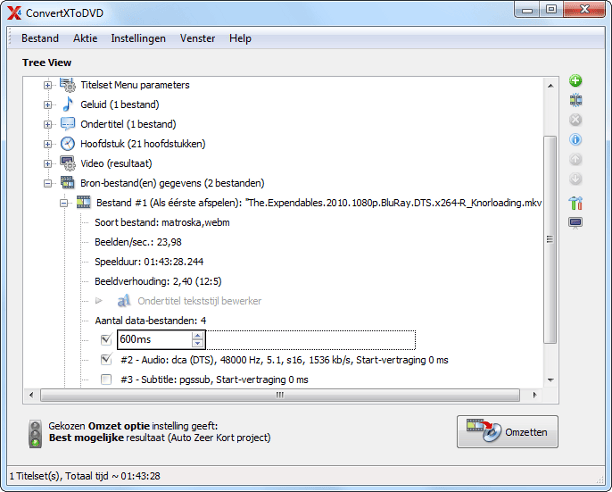The width and height of the screenshot is (612, 492).
Task: Click the 'Best mogelijke resultaat' advice text
Action: [x=160, y=438]
